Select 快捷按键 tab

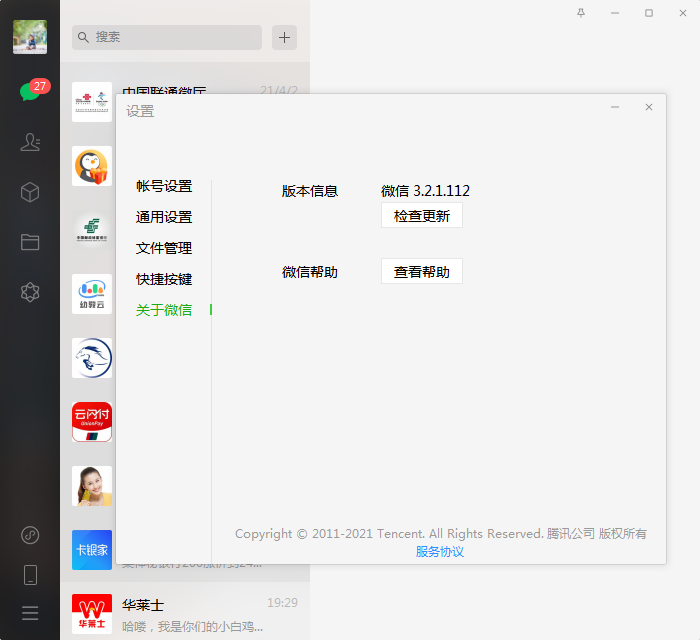click(x=164, y=279)
